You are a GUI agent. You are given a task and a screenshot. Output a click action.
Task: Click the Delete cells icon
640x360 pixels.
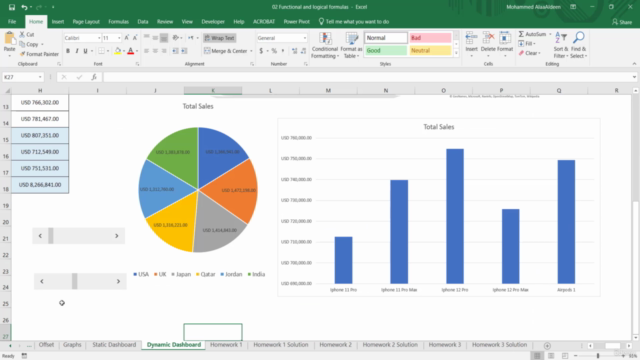[488, 39]
